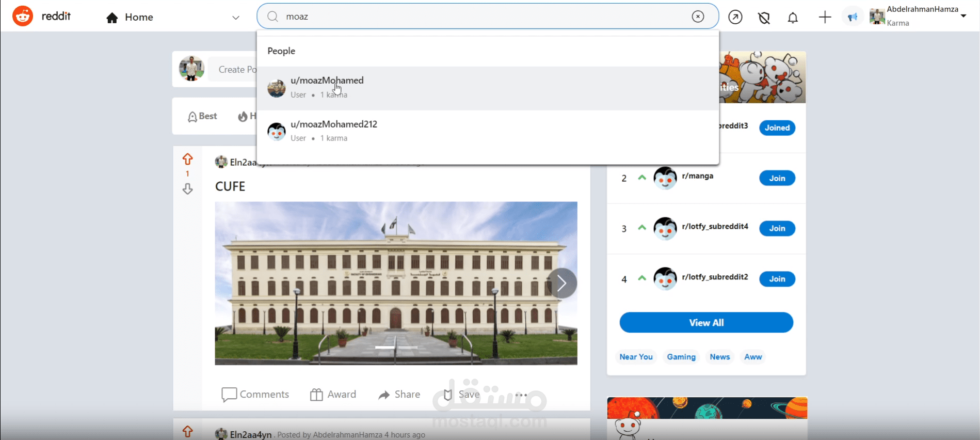
Task: Join r/lotfy_subreddit2
Action: (x=777, y=279)
